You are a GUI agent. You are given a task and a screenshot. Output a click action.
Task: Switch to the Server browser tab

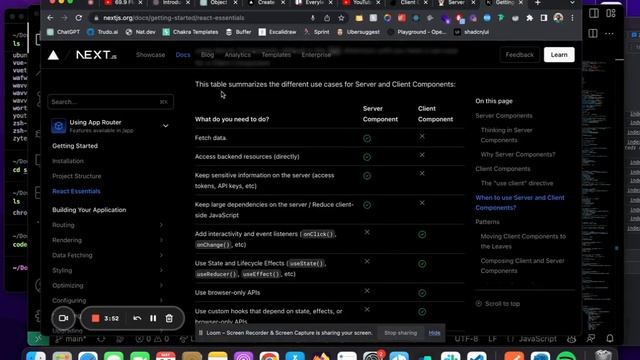[456, 3]
